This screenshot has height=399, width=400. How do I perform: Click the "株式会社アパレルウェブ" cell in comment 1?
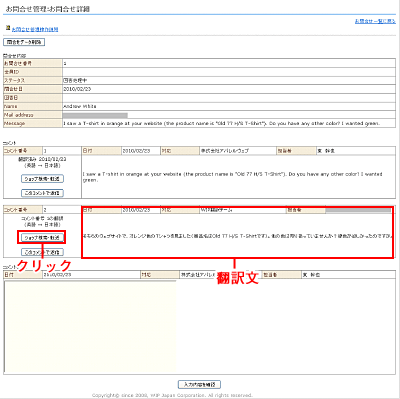coord(238,151)
